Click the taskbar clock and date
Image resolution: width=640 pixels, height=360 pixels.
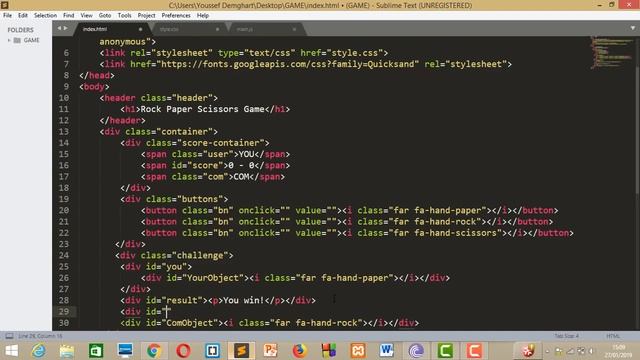[x=618, y=351]
